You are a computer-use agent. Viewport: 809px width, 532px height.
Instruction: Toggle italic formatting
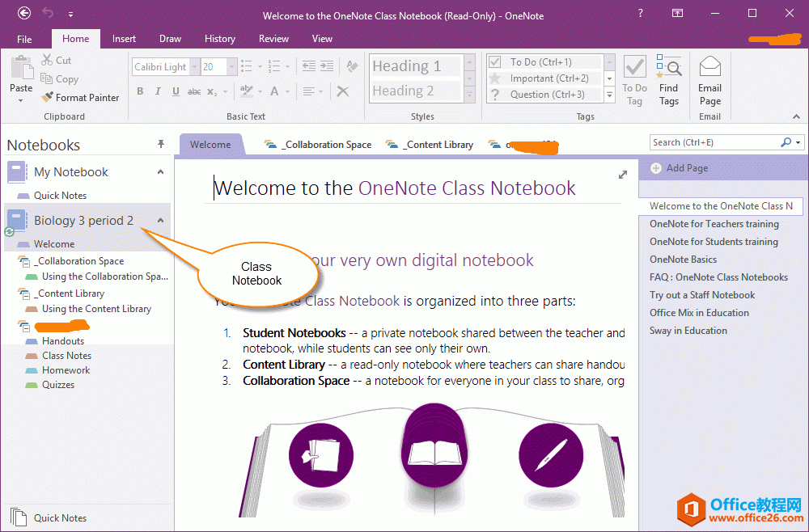click(158, 91)
